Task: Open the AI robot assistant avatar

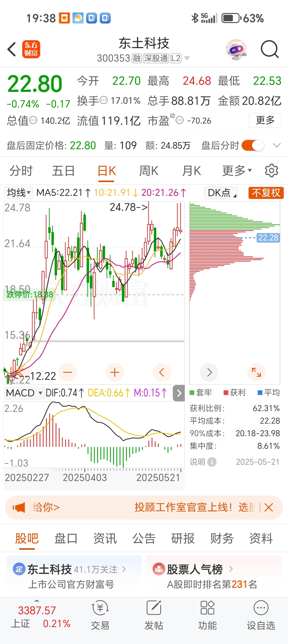Action: coord(236,49)
